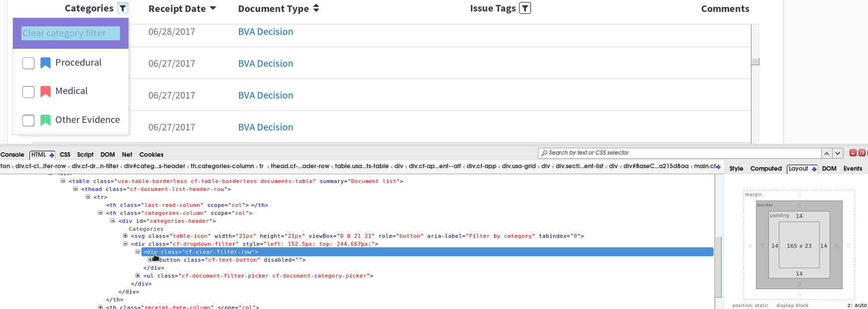Switch side panel to Computed tab
The width and height of the screenshot is (868, 309).
point(766,169)
